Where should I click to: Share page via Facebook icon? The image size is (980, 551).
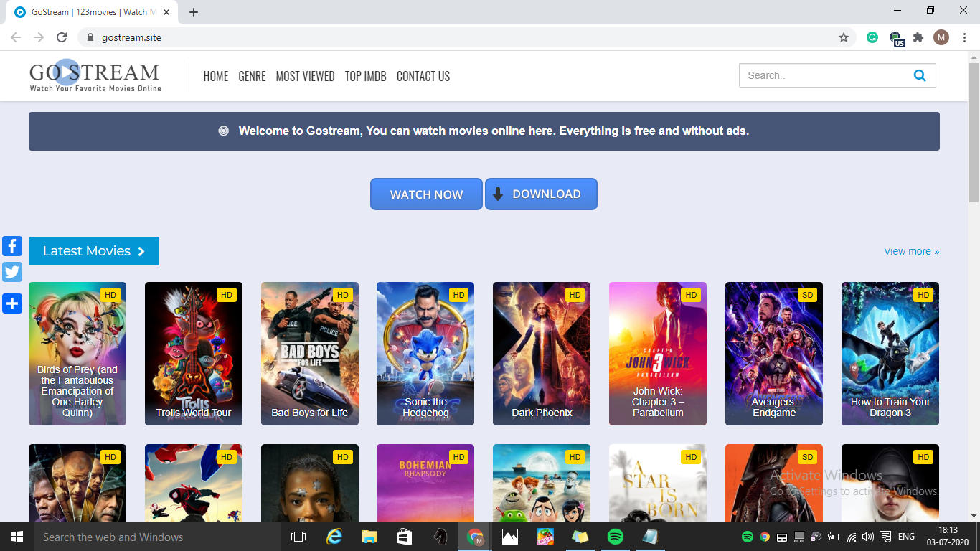[x=12, y=246]
